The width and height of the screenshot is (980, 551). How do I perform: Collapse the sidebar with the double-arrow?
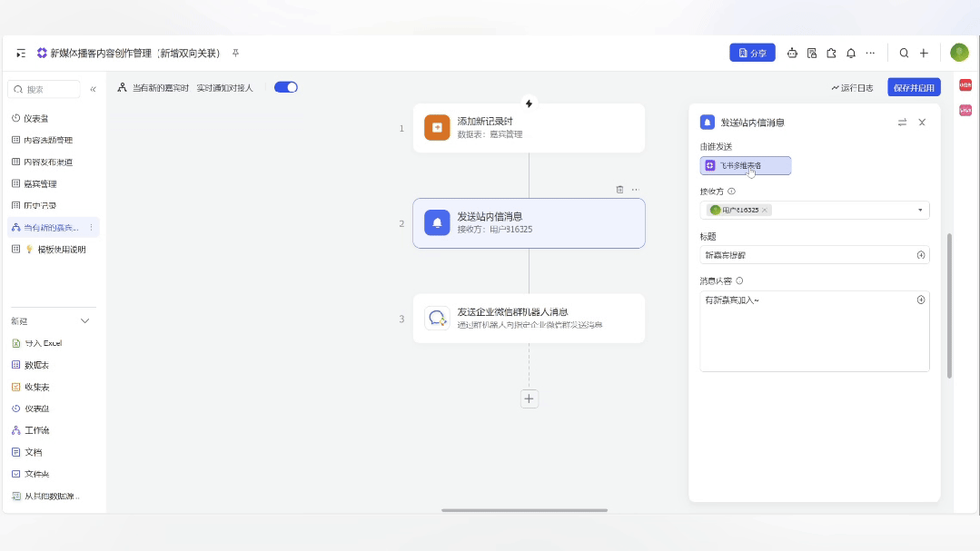tap(94, 89)
